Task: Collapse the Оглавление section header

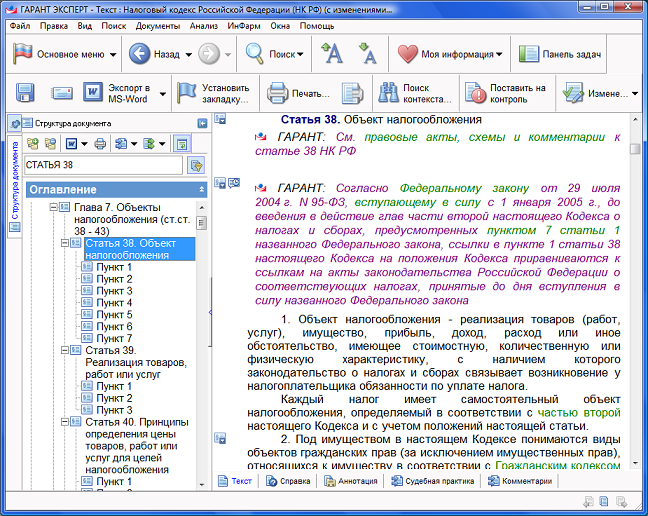Action: tap(200, 188)
